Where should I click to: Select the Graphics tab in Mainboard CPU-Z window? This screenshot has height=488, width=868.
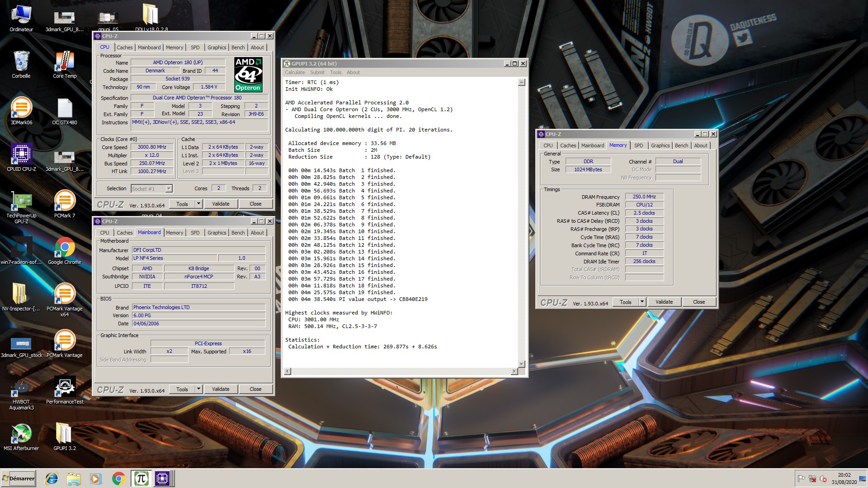pyautogui.click(x=217, y=233)
